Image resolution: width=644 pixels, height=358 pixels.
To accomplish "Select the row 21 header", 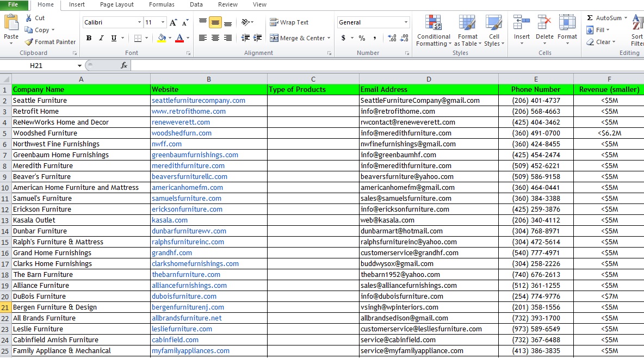I will [x=5, y=307].
